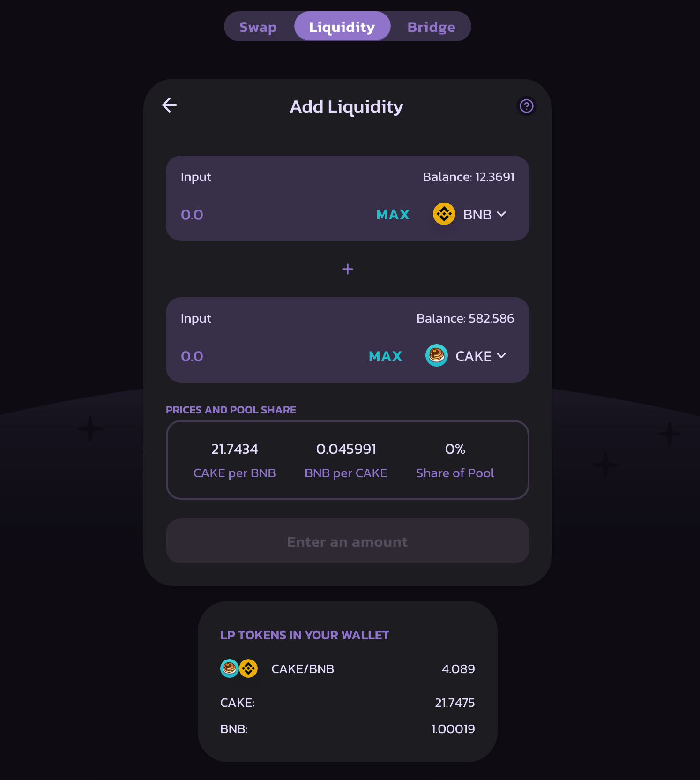This screenshot has width=700, height=780.
Task: Click the BNB coin logo
Action: click(x=444, y=214)
